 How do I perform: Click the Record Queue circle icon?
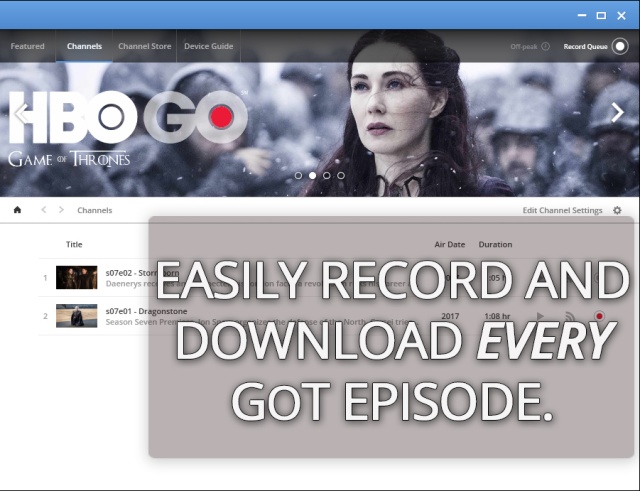(x=620, y=46)
